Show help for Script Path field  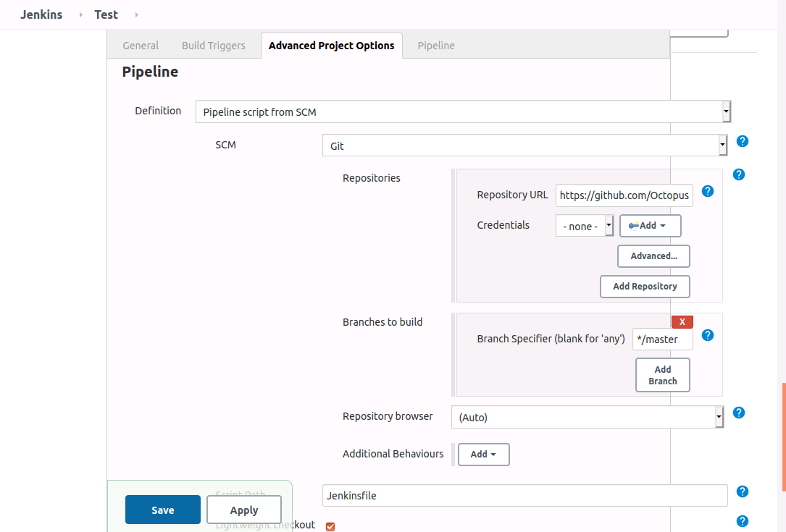pos(743,491)
